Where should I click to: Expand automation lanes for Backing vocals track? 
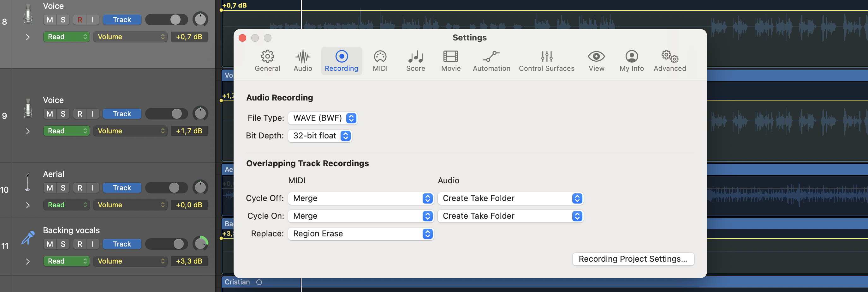click(28, 261)
